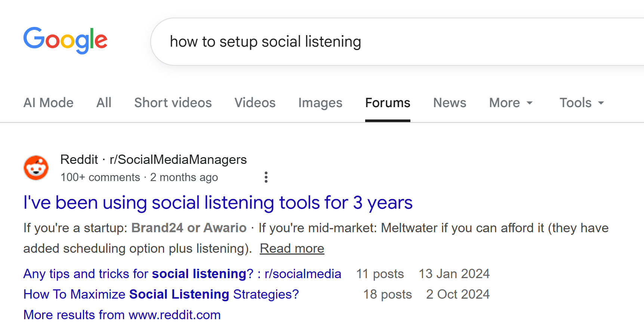This screenshot has height=333, width=644.
Task: Open "I've been using social listening tools" result
Action: pyautogui.click(x=218, y=203)
